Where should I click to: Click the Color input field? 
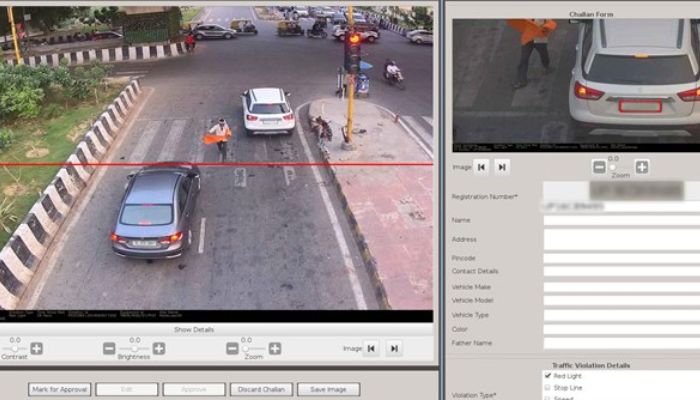pyautogui.click(x=621, y=329)
